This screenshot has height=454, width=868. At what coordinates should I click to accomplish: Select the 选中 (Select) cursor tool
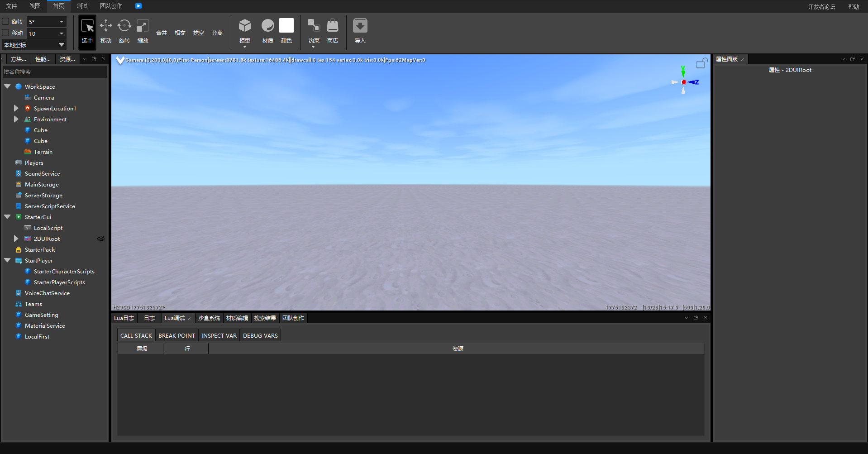pyautogui.click(x=87, y=27)
